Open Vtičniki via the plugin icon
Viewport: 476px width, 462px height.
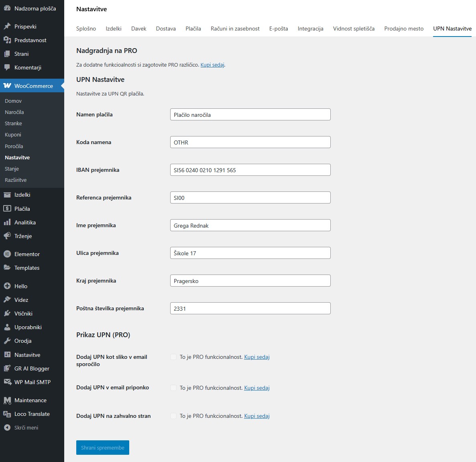(x=7, y=313)
